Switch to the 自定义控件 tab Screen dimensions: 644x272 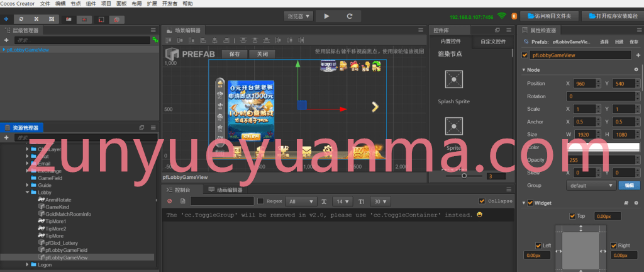(x=492, y=42)
